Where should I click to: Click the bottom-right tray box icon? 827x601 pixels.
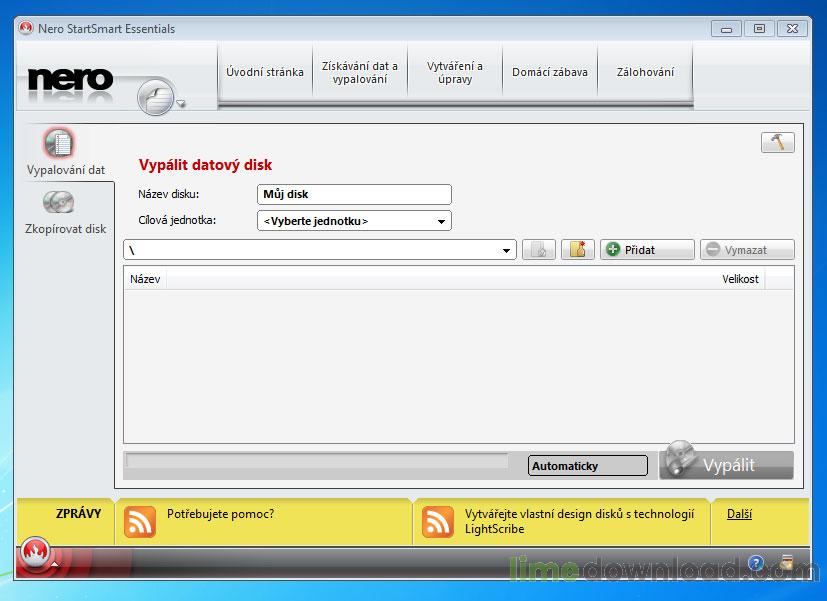coord(786,561)
